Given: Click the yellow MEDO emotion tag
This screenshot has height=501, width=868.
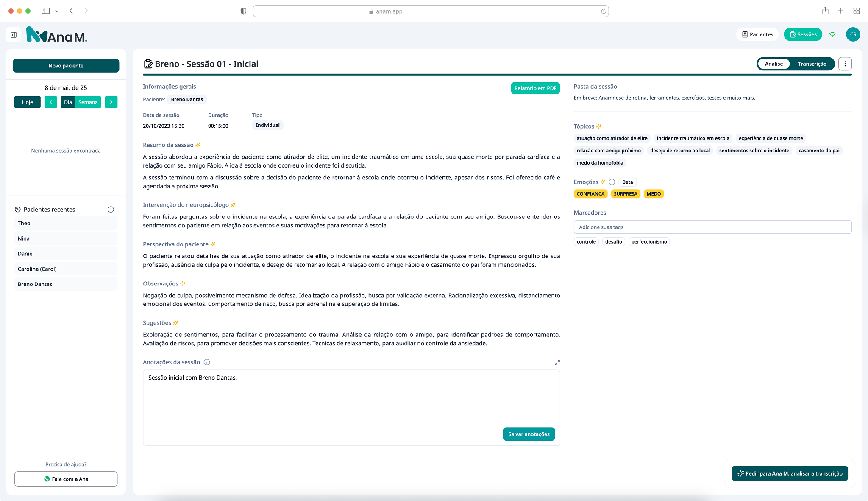Looking at the screenshot, I should pyautogui.click(x=654, y=194).
